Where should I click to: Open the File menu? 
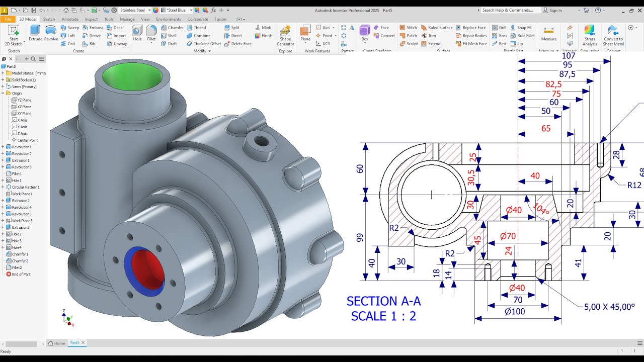tap(8, 19)
